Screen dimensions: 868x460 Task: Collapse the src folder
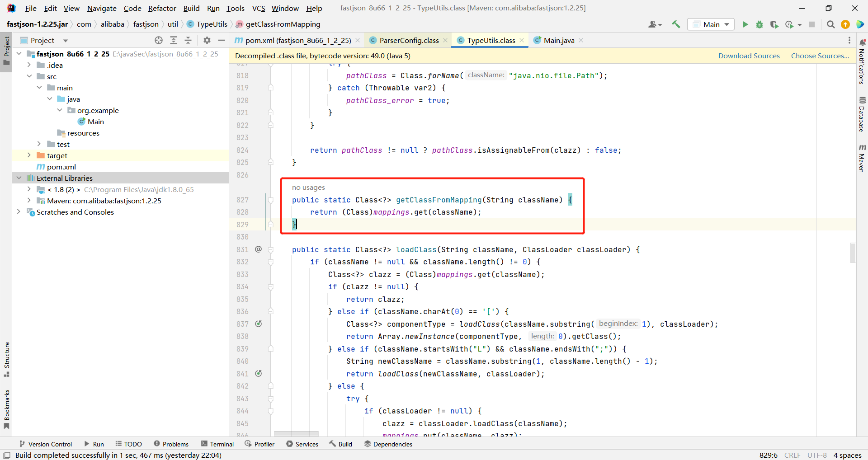(29, 76)
